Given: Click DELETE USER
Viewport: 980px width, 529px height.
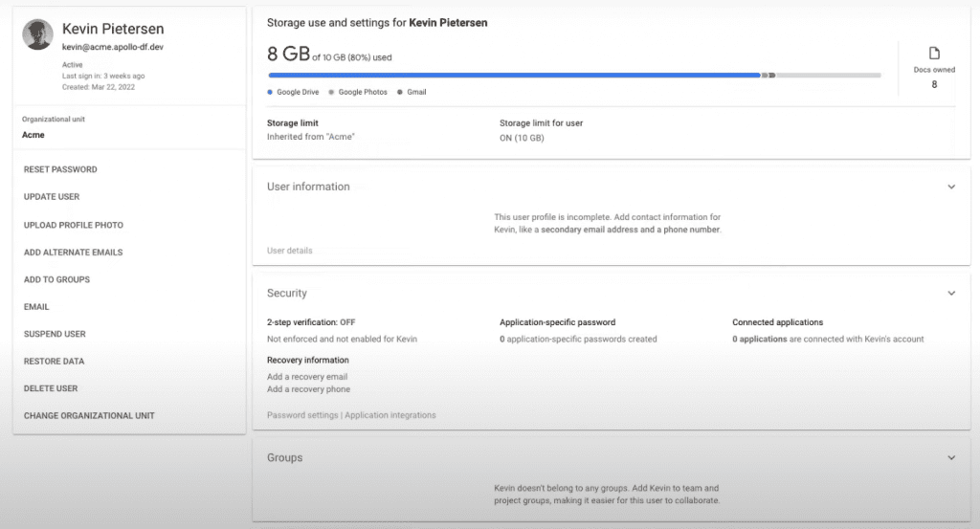Looking at the screenshot, I should 51,388.
